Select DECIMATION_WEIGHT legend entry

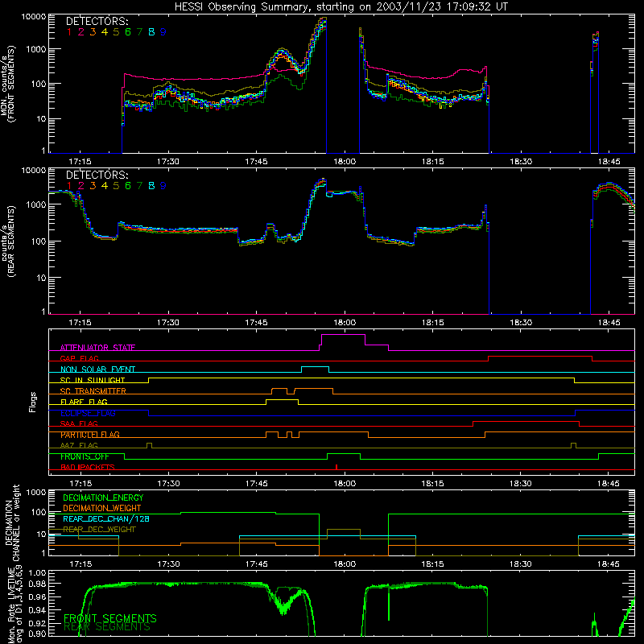coord(102,508)
